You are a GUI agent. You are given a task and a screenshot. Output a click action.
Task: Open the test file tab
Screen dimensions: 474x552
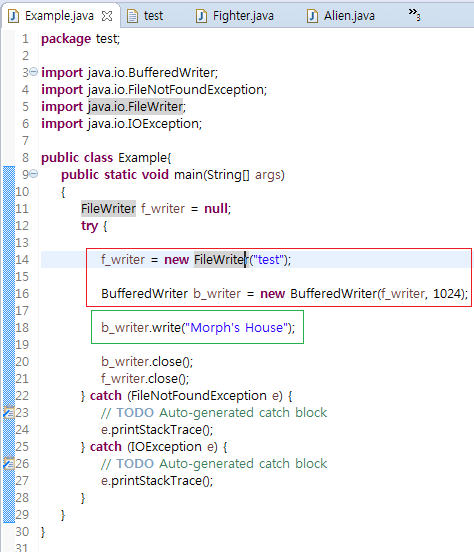pyautogui.click(x=153, y=16)
